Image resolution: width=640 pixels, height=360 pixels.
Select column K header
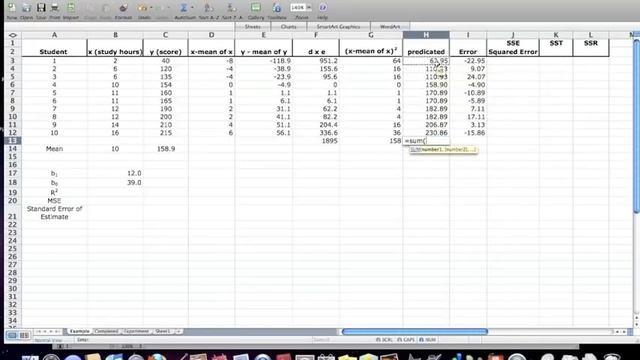[x=556, y=35]
